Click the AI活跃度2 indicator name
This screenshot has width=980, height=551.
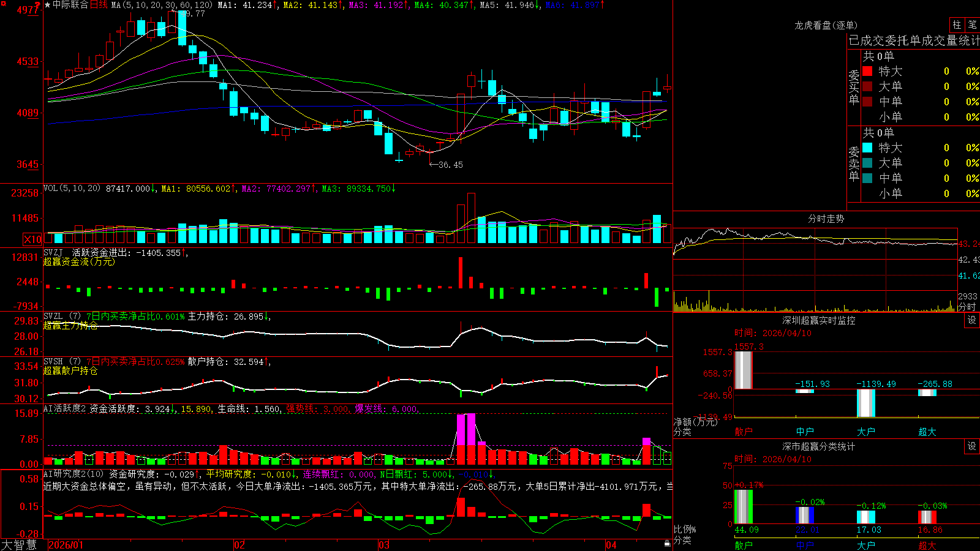[x=64, y=409]
